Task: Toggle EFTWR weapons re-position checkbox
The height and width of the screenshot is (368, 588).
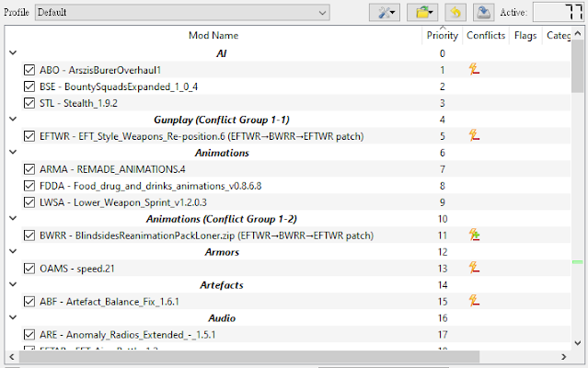Action: [x=29, y=136]
